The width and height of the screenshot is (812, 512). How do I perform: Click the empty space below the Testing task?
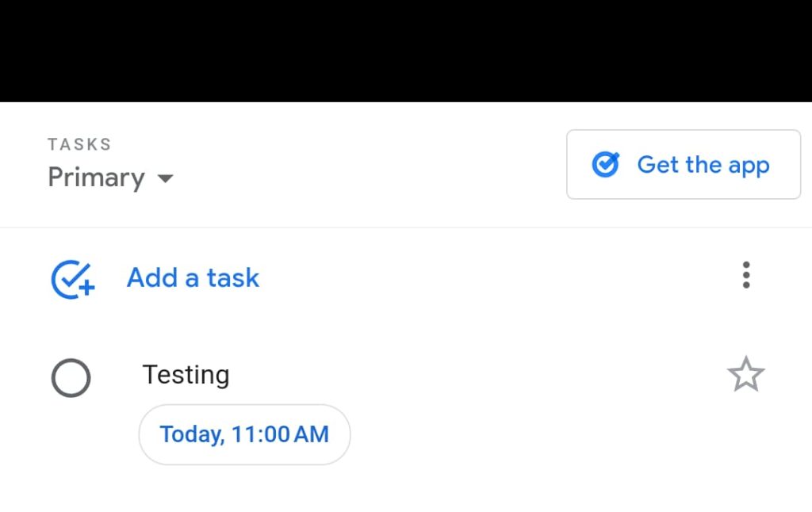pyautogui.click(x=406, y=490)
